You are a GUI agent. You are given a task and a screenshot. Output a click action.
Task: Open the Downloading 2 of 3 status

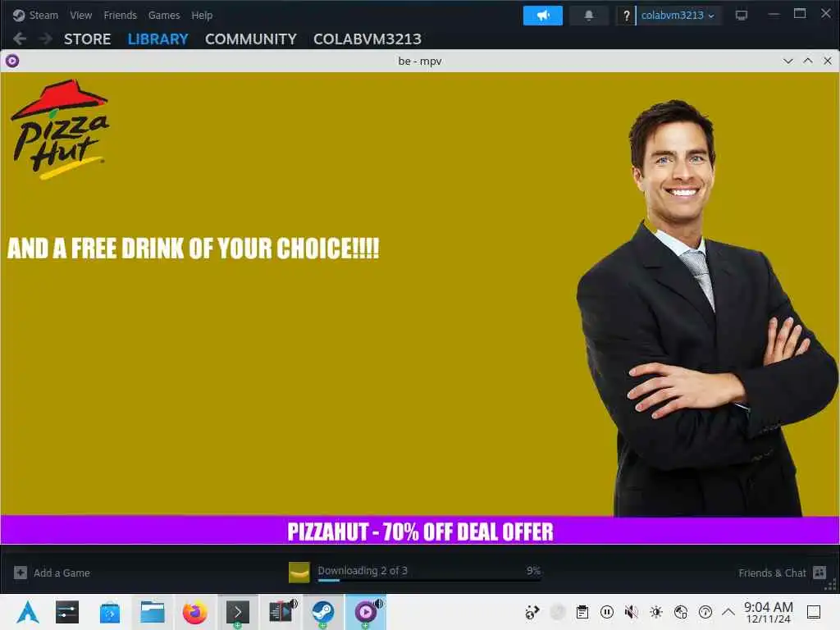(x=363, y=571)
